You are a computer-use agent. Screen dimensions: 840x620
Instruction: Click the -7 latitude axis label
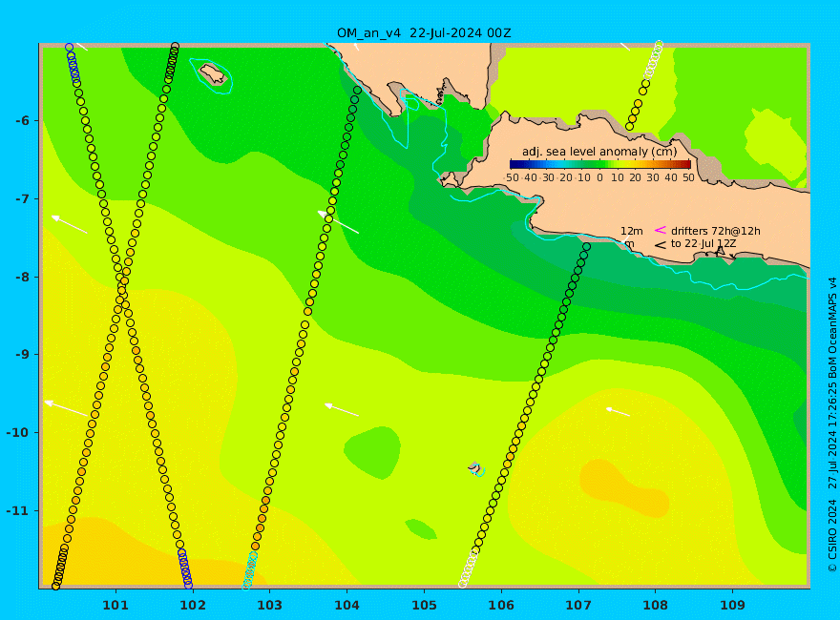click(22, 199)
